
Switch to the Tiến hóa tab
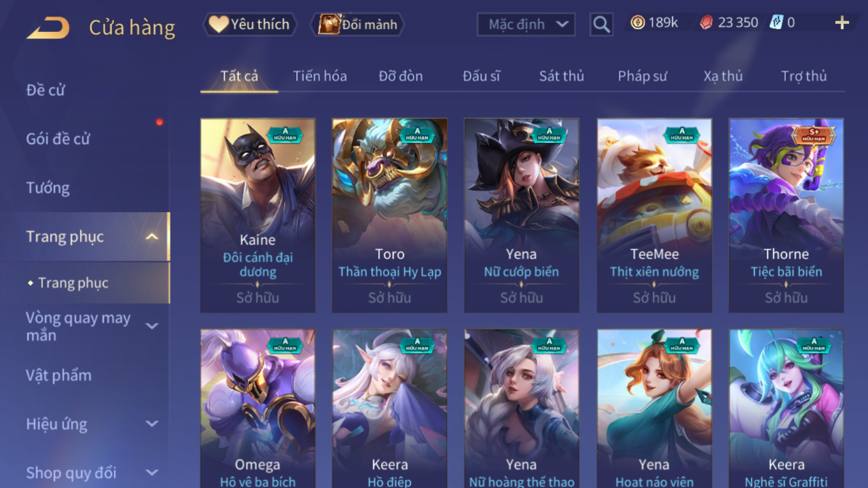pyautogui.click(x=320, y=76)
